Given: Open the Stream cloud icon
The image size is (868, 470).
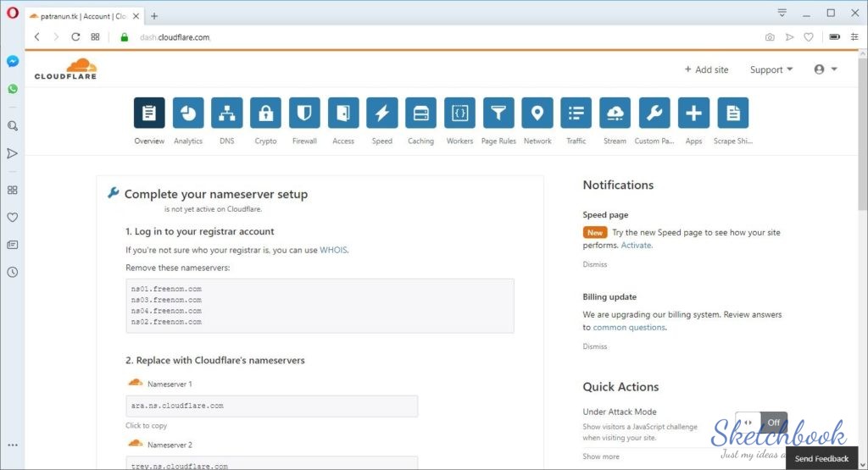Looking at the screenshot, I should [x=615, y=113].
